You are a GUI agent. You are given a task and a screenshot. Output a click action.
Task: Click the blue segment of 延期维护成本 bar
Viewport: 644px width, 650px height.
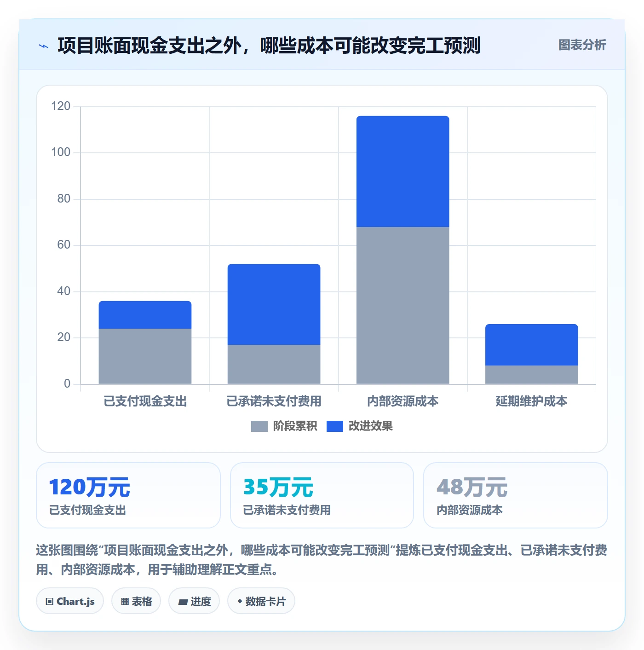click(x=531, y=345)
